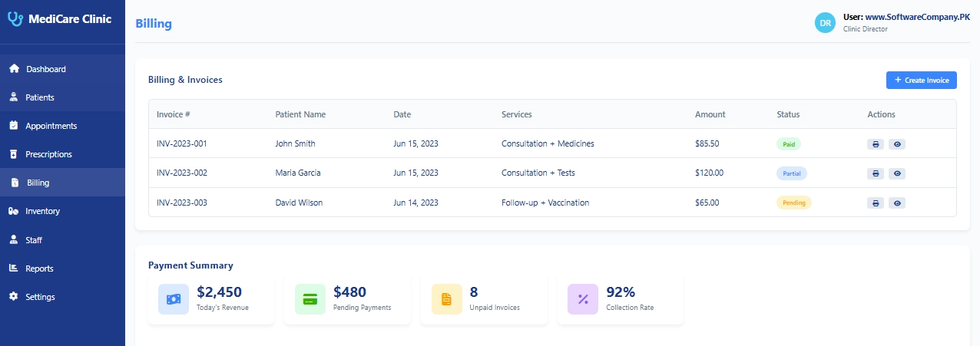Screen dimensions: 980x346
Task: Open eye icon for invoice INV-2023-003
Action: click(897, 203)
